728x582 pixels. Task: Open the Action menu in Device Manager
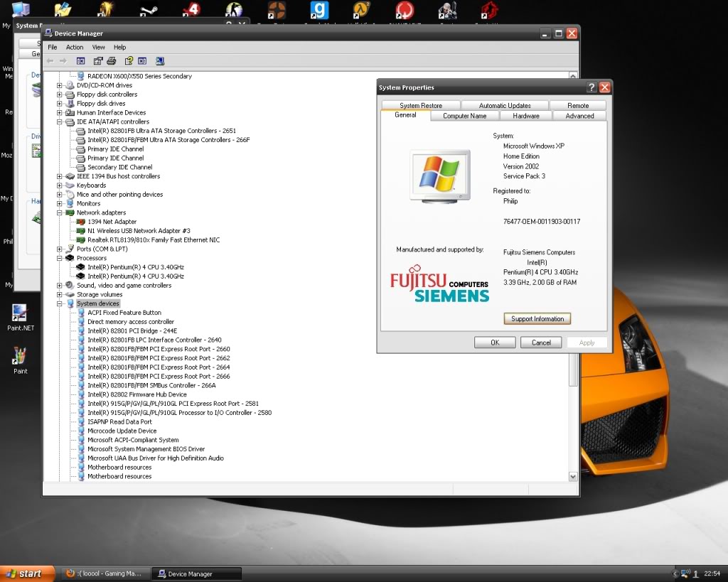pyautogui.click(x=74, y=48)
